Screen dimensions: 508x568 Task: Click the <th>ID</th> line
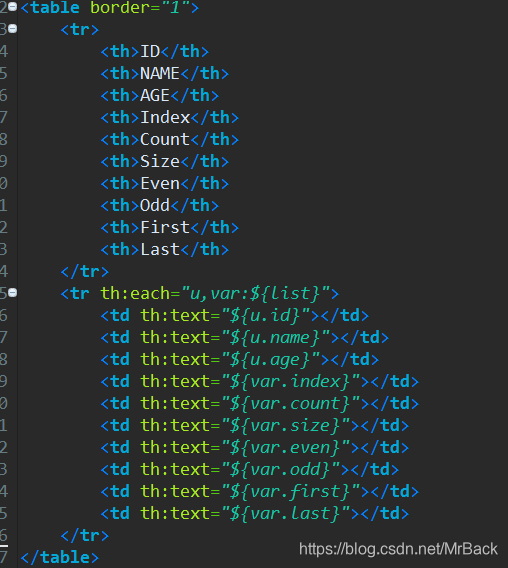pos(155,51)
